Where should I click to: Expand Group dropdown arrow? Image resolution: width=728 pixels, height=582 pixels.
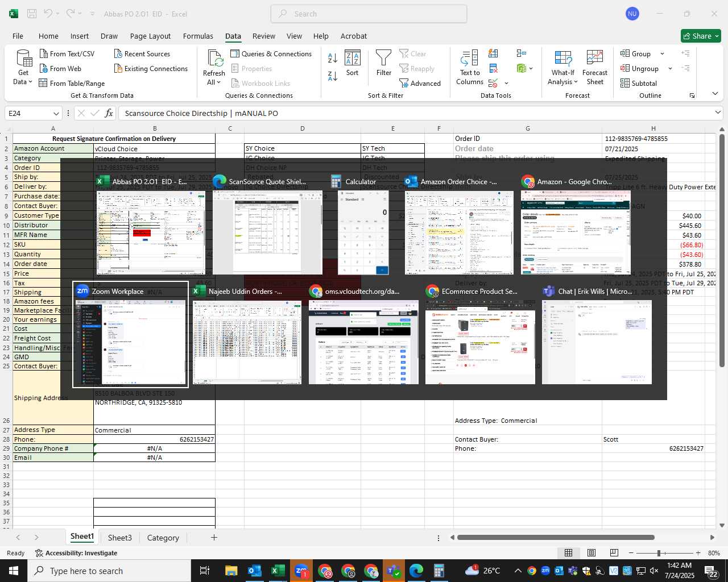tap(662, 54)
